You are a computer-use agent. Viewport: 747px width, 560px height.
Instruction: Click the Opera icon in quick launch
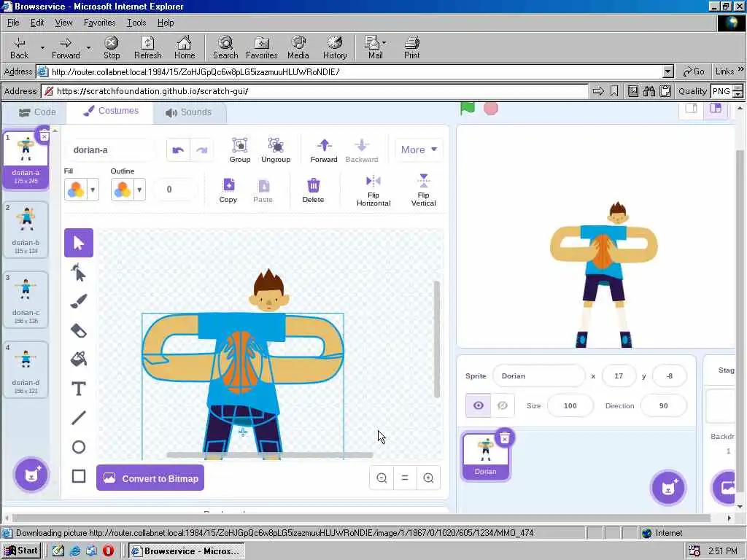point(108,551)
